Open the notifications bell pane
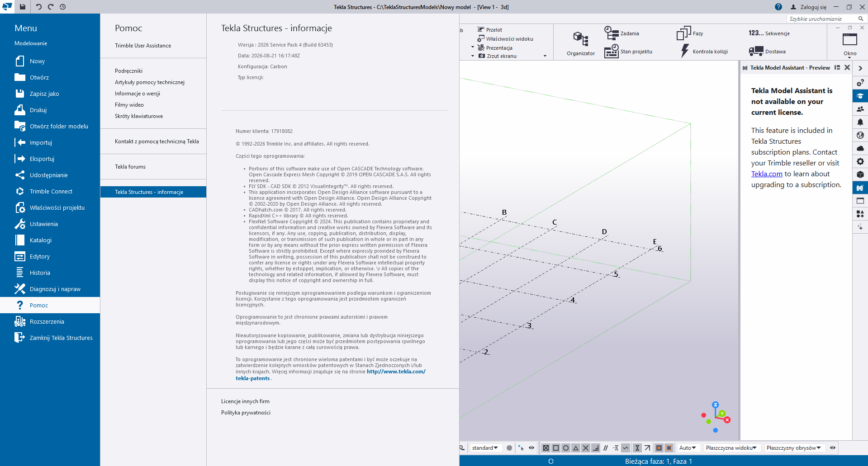Viewport: 868px width, 466px height. (x=860, y=122)
